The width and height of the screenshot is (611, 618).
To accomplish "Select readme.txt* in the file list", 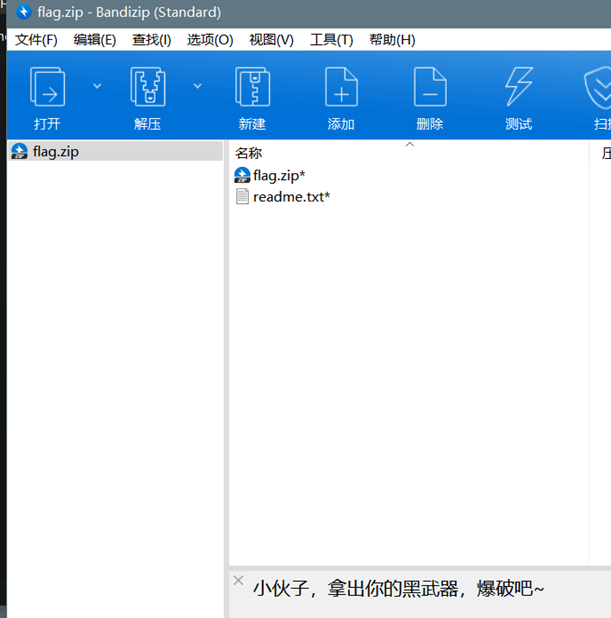I will pyautogui.click(x=290, y=197).
